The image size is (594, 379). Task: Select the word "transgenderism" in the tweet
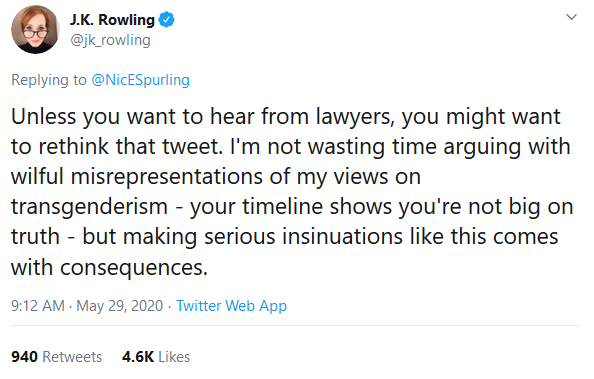point(89,207)
